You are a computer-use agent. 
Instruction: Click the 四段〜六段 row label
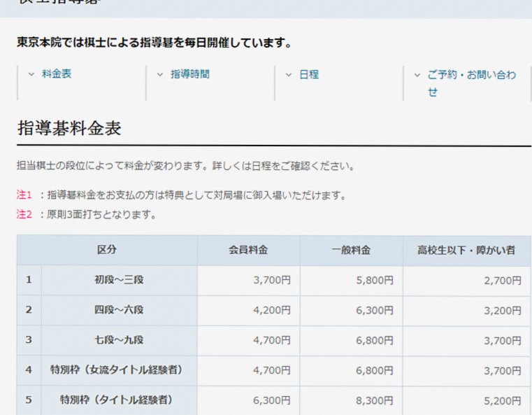119,310
